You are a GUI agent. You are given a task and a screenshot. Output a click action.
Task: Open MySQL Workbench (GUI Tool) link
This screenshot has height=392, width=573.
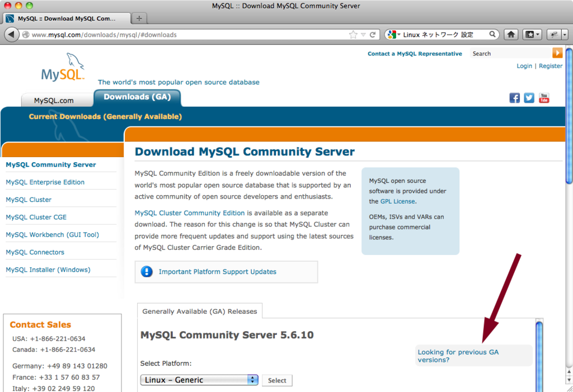52,234
